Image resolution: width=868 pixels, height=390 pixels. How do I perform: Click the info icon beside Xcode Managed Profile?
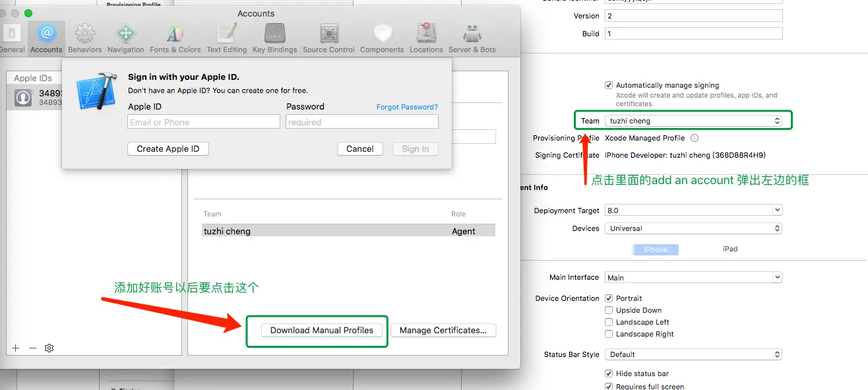[x=694, y=138]
